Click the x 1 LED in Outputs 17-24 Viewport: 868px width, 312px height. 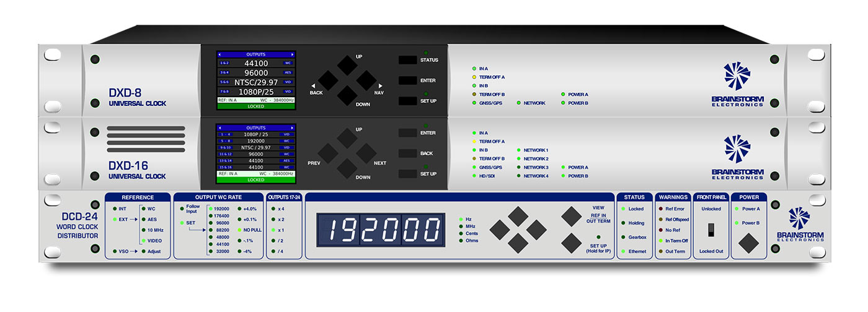[273, 230]
